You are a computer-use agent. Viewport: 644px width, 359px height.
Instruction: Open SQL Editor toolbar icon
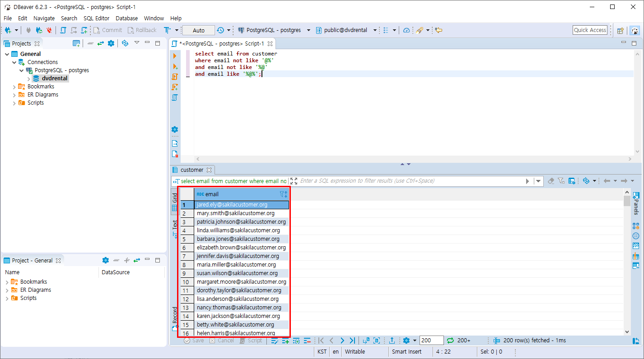pyautogui.click(x=63, y=30)
